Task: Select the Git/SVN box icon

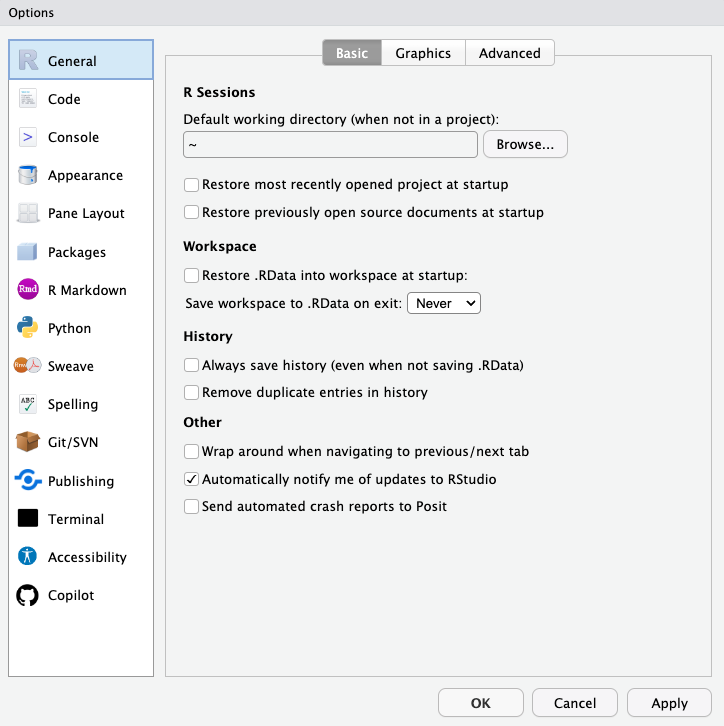Action: click(28, 442)
